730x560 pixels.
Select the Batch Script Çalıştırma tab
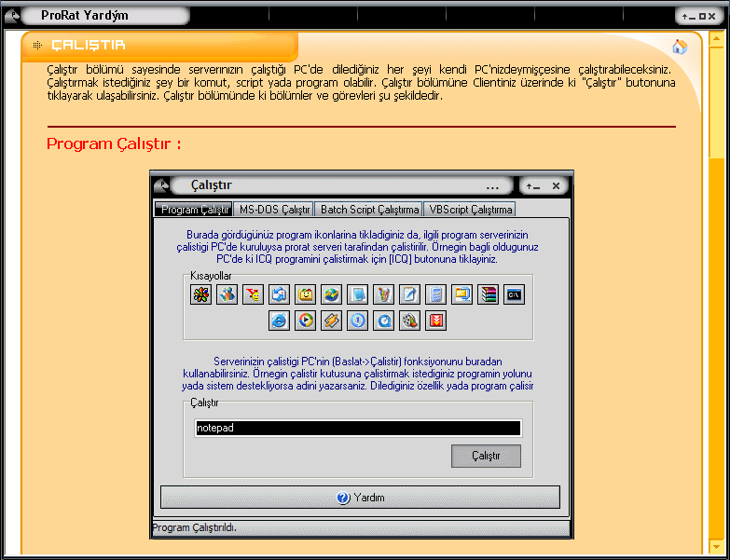[368, 210]
